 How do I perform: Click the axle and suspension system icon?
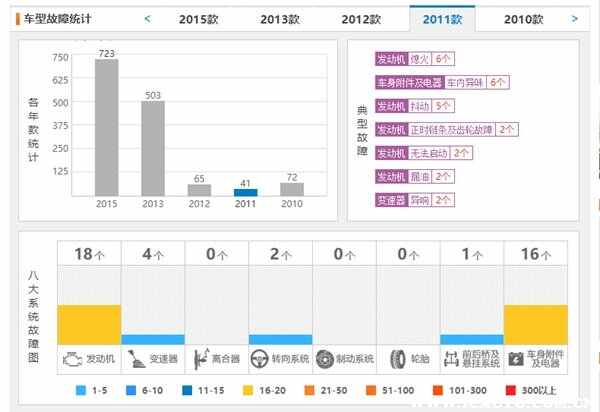(x=451, y=359)
